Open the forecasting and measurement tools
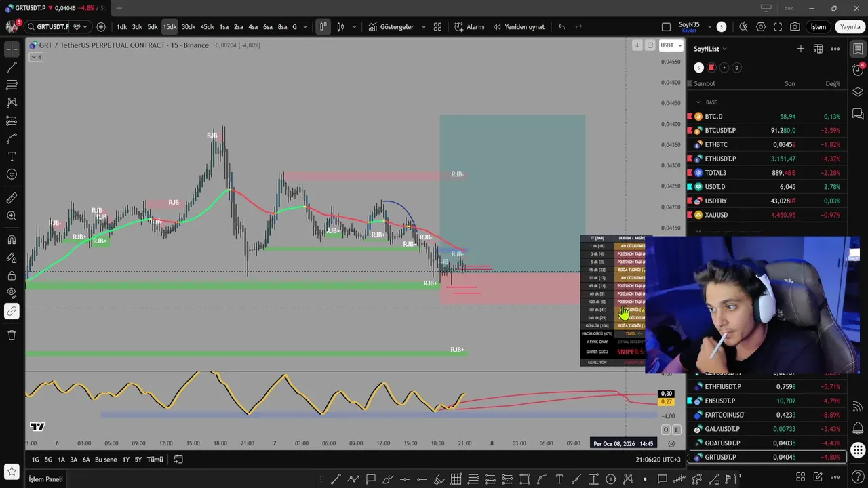The height and width of the screenshot is (488, 868). click(x=12, y=121)
